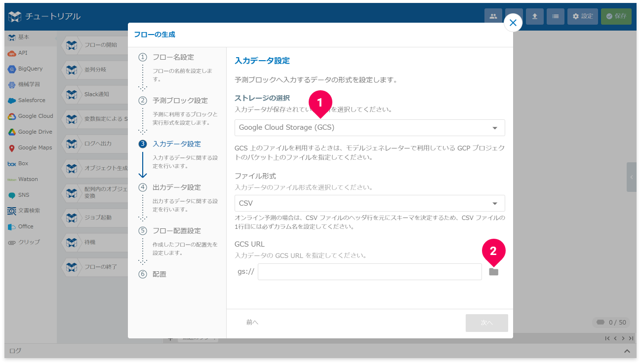Click the チュートリアル logo icon
Screen dimensions: 641x364
tap(15, 16)
